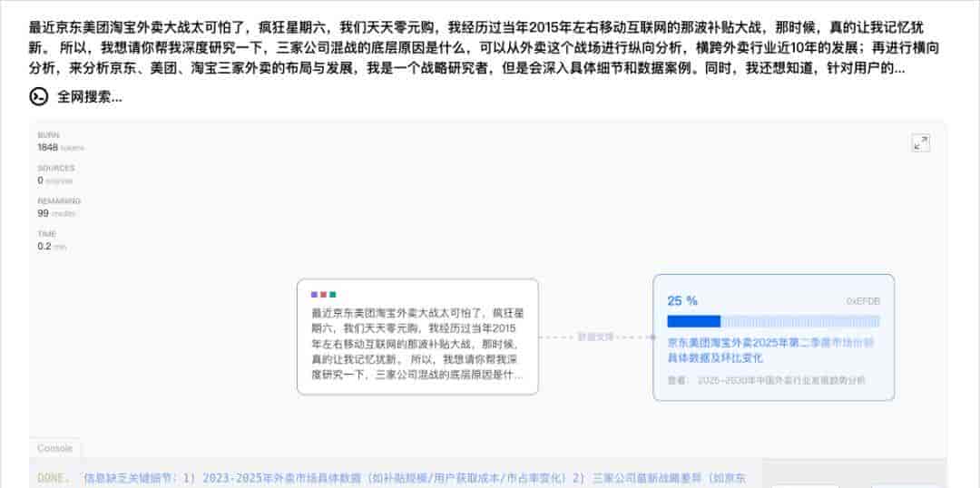Open the Console tab
Screen dimensions: 980x488
pos(55,448)
